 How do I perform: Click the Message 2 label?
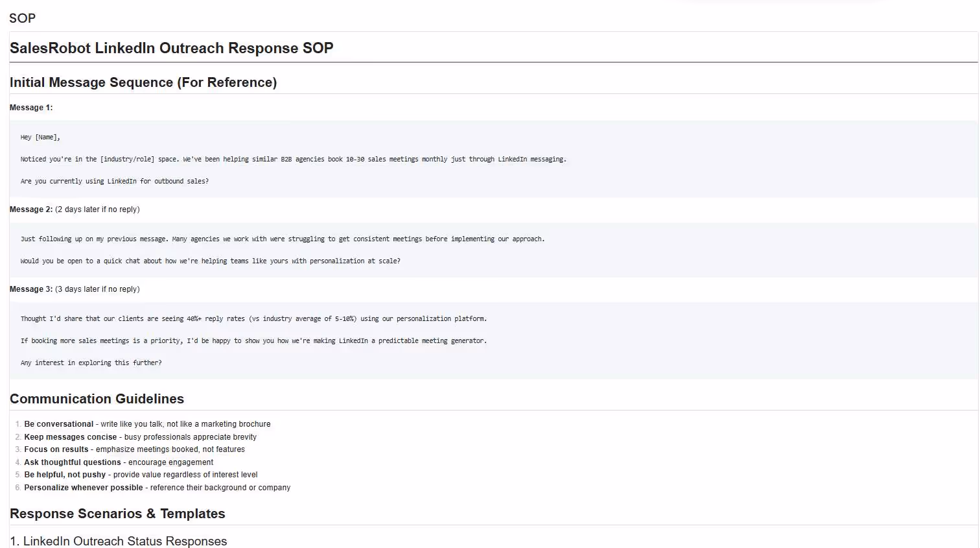click(x=30, y=209)
